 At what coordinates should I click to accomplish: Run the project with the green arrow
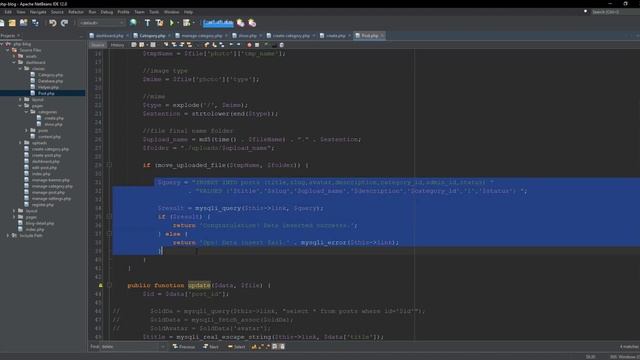[x=172, y=23]
